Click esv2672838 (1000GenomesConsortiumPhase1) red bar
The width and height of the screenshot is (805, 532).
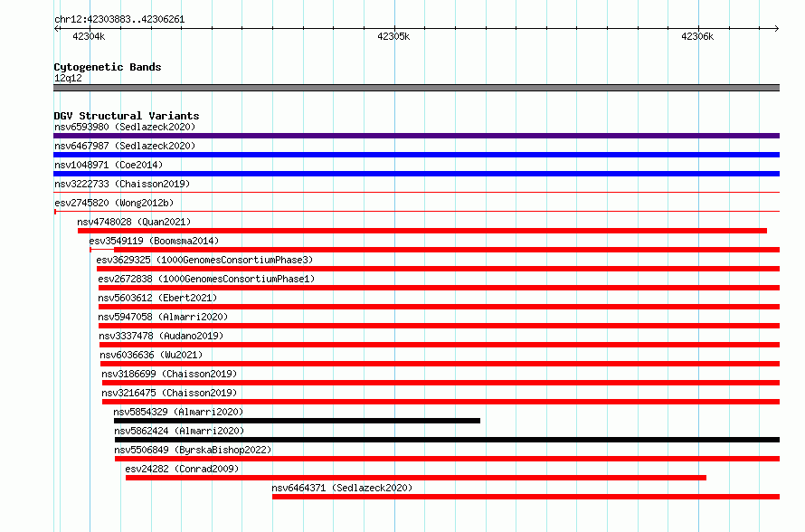(x=439, y=288)
